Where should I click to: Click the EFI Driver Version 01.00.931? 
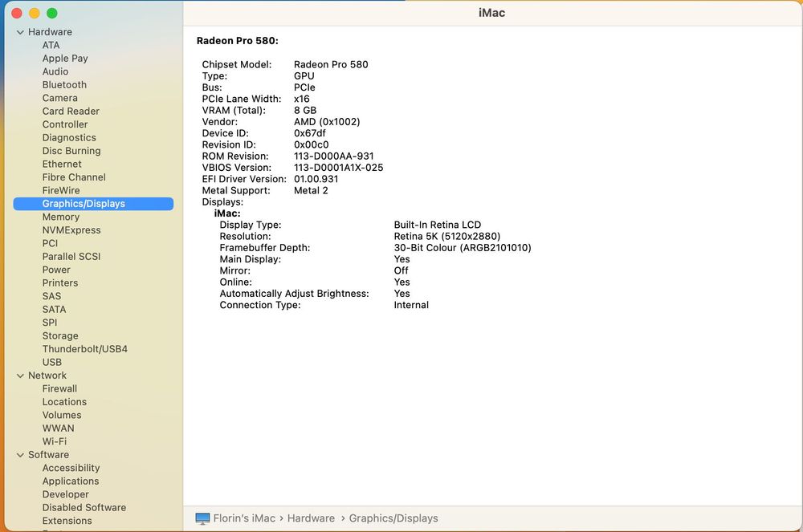pyautogui.click(x=316, y=179)
